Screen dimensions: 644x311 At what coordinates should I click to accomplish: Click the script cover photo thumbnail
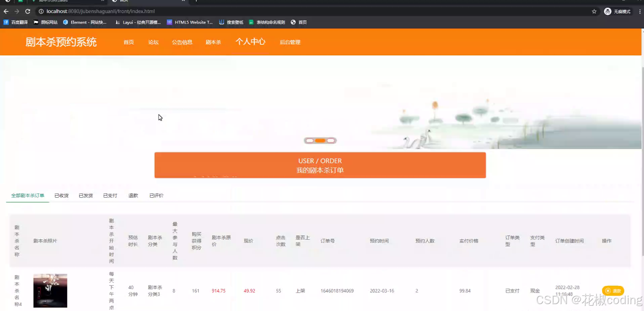tap(50, 291)
